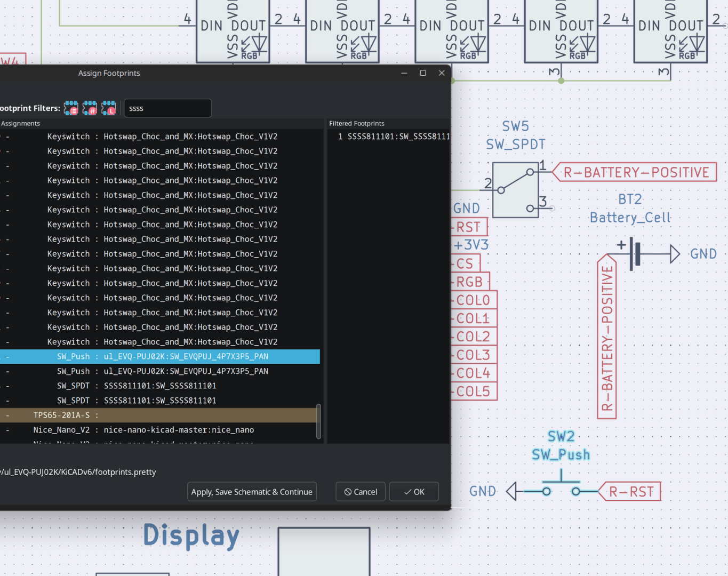Viewport: 728px width, 576px height.
Task: Select the SW5 SPDT switch symbol
Action: 515,190
